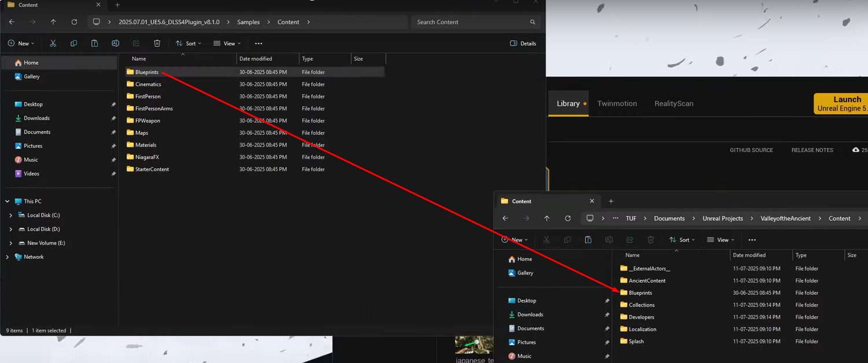Expand Local Disk (C:) tree node
This screenshot has height=363, width=868.
pyautogui.click(x=10, y=215)
